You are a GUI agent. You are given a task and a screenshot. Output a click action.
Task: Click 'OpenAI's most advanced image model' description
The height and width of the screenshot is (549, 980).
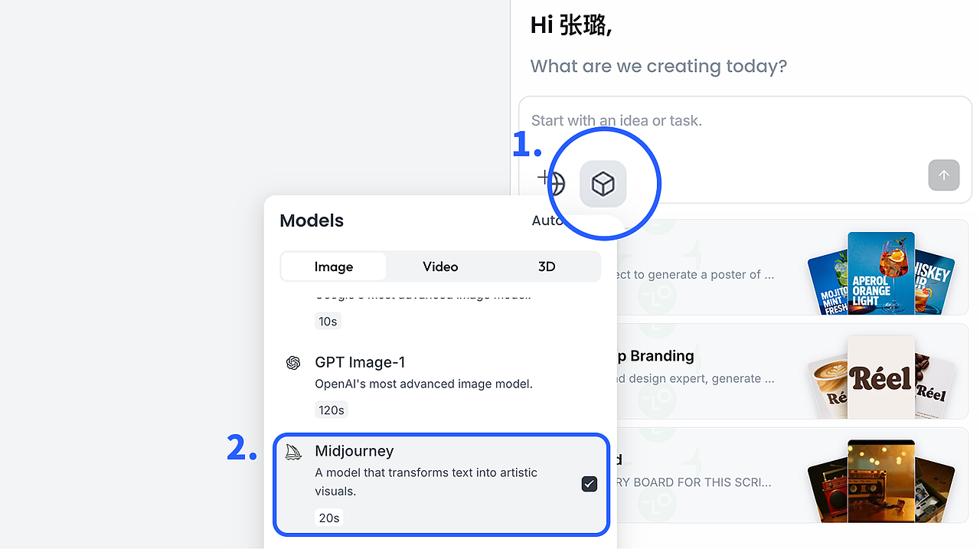click(423, 384)
